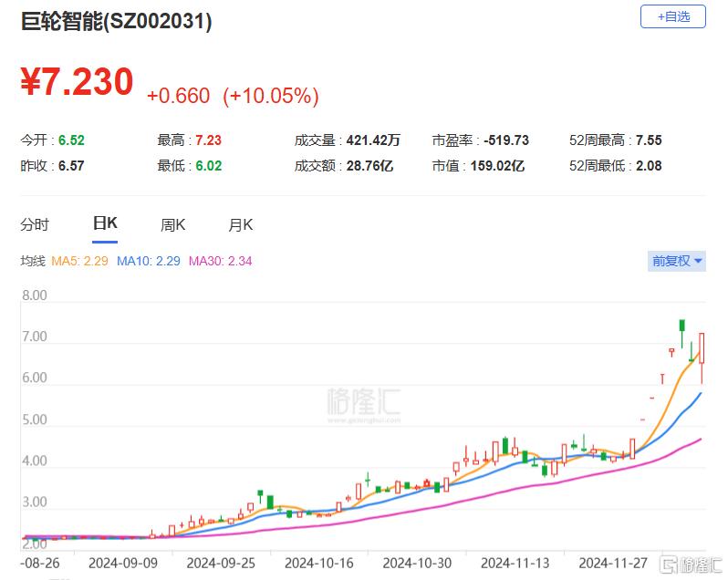Click the 4.00 price axis label
728x580 pixels.
(35, 461)
